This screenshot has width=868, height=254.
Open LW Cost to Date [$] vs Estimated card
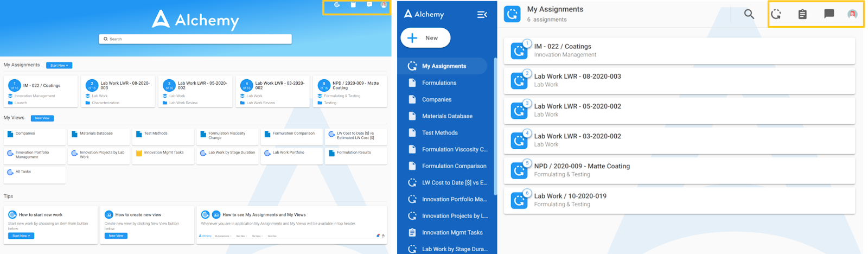356,137
